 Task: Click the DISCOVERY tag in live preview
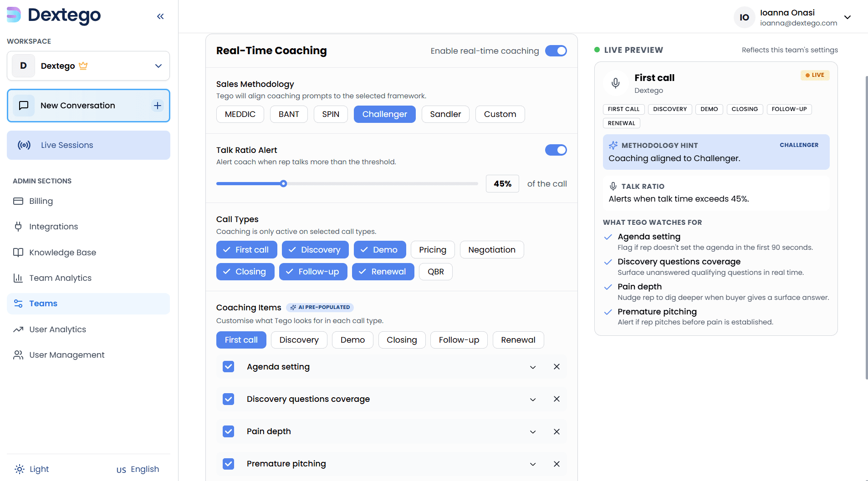pyautogui.click(x=670, y=109)
